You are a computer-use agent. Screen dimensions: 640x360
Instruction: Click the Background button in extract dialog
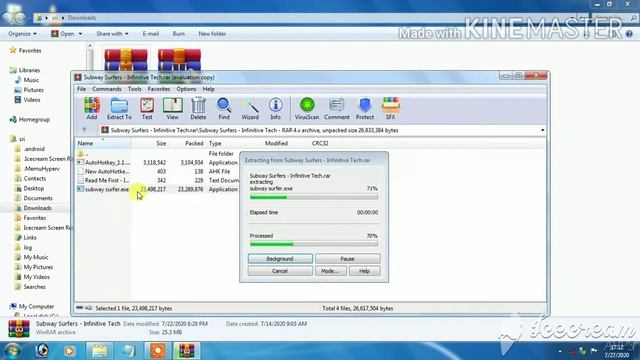280,259
